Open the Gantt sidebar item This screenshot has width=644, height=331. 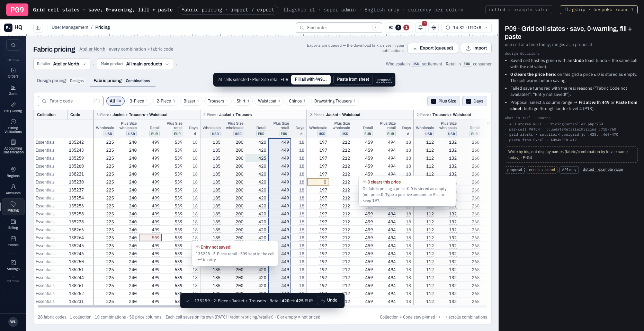pos(13,90)
